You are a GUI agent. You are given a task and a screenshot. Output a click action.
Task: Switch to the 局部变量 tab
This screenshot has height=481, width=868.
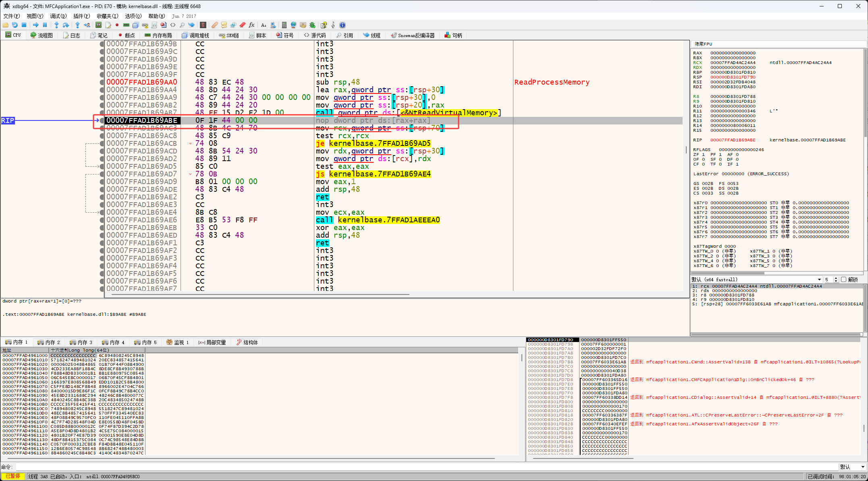point(212,342)
